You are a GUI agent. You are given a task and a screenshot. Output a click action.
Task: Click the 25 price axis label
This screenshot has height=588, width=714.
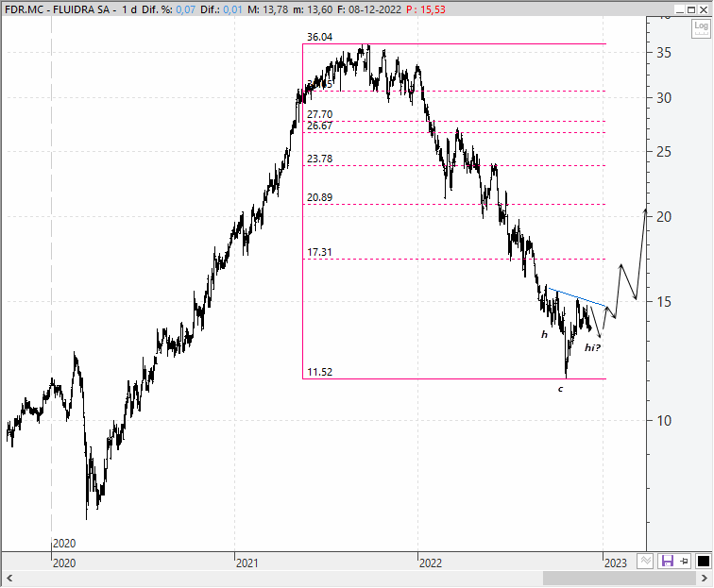(x=664, y=152)
